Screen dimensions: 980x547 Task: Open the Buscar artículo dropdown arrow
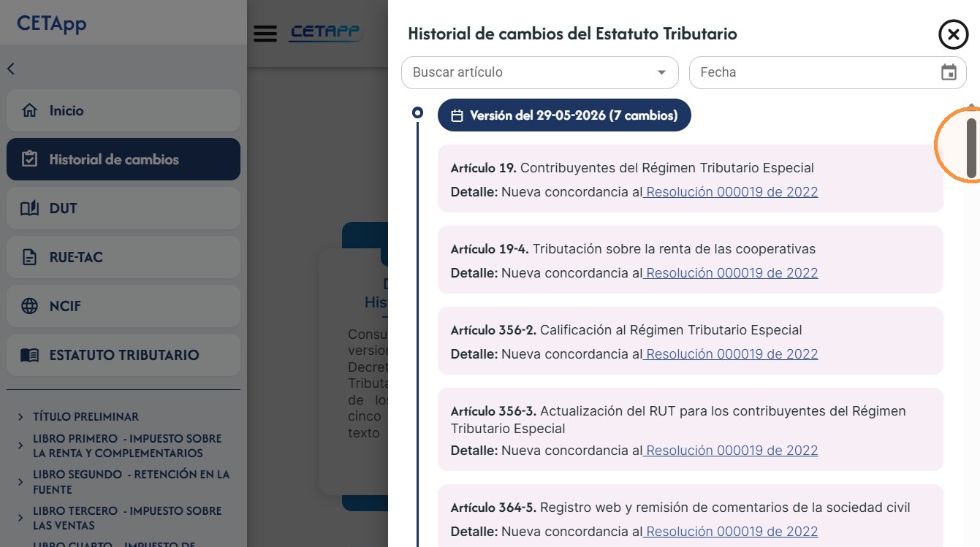tap(662, 72)
